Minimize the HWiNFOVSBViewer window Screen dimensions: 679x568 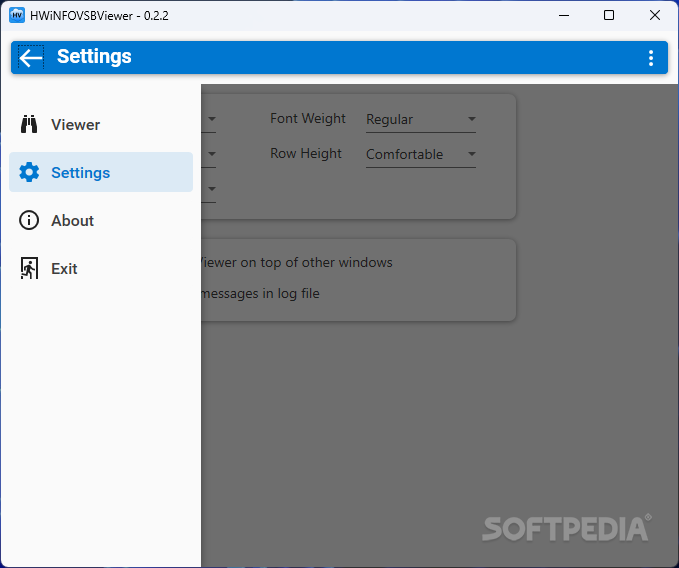coord(564,16)
